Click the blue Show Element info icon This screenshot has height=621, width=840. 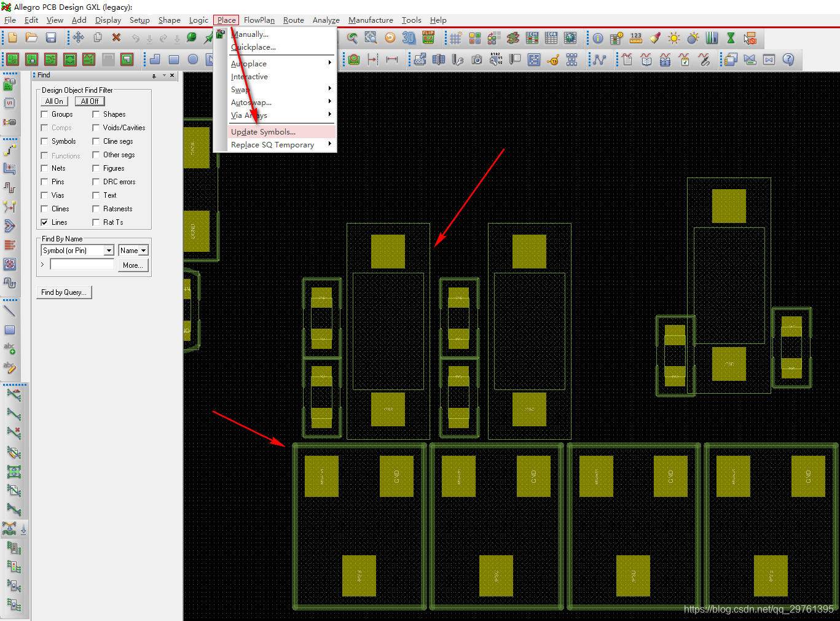point(597,38)
